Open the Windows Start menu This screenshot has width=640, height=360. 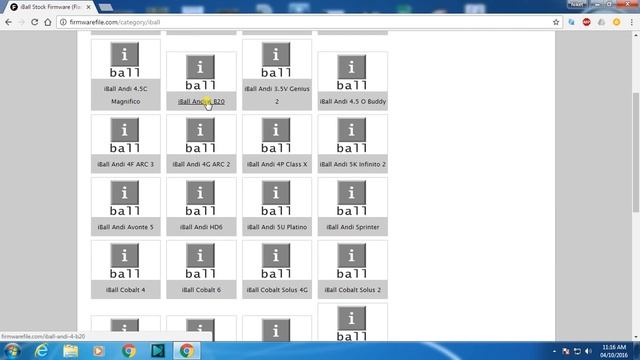(12, 351)
